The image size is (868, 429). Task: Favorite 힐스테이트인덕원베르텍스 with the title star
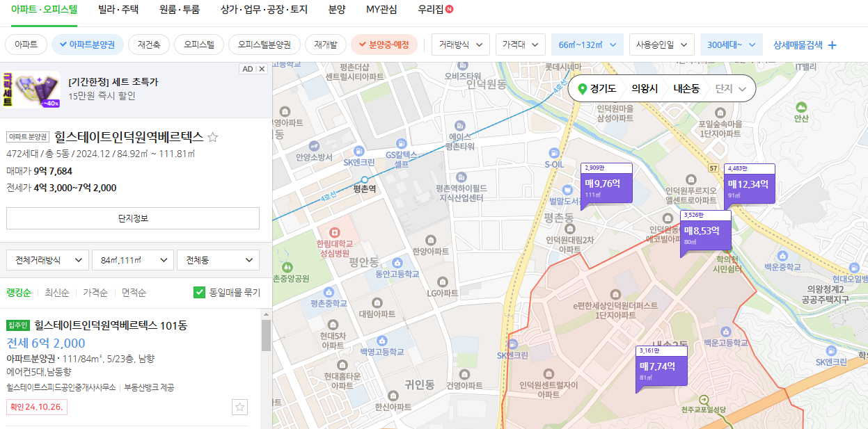213,138
